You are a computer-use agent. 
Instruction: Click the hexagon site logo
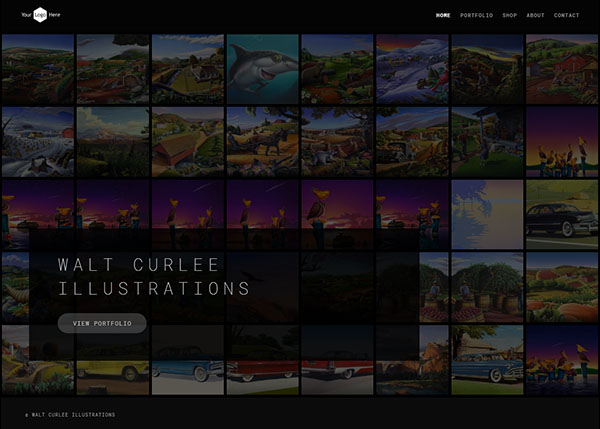(40, 15)
